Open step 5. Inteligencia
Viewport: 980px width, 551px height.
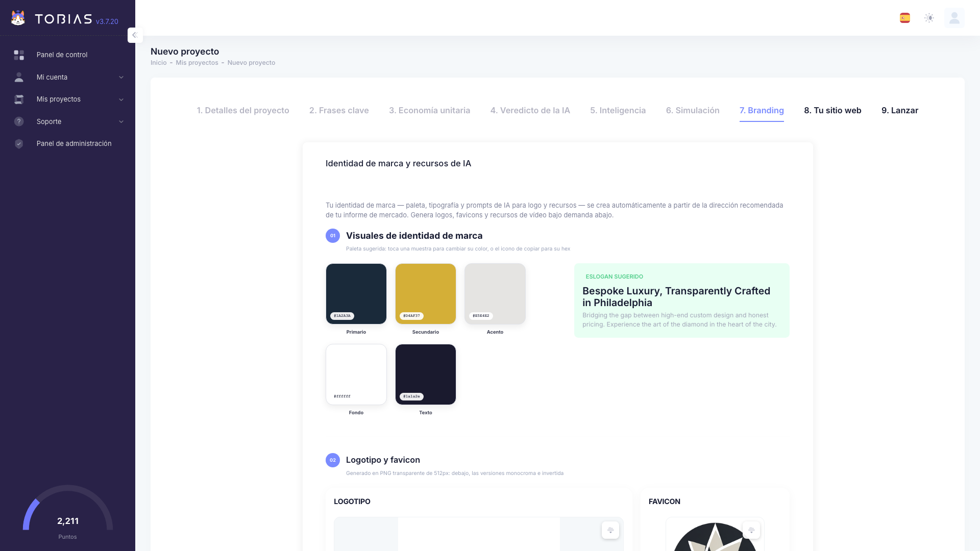pyautogui.click(x=618, y=110)
